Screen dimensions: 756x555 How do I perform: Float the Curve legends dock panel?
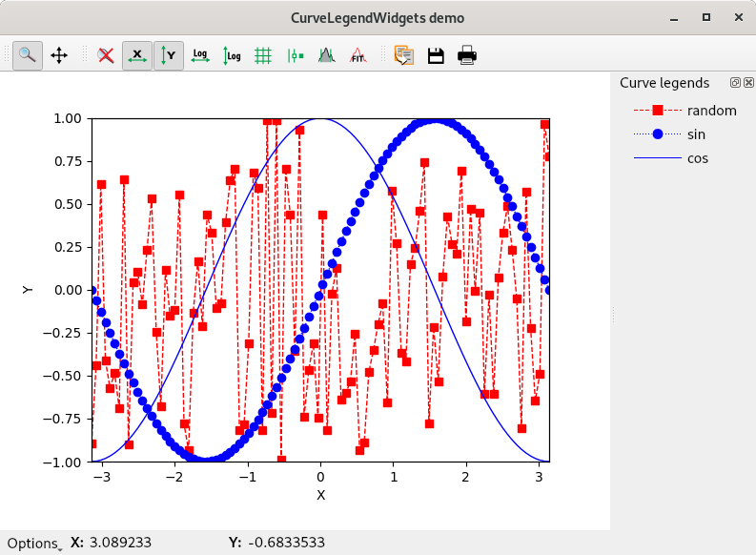[735, 83]
